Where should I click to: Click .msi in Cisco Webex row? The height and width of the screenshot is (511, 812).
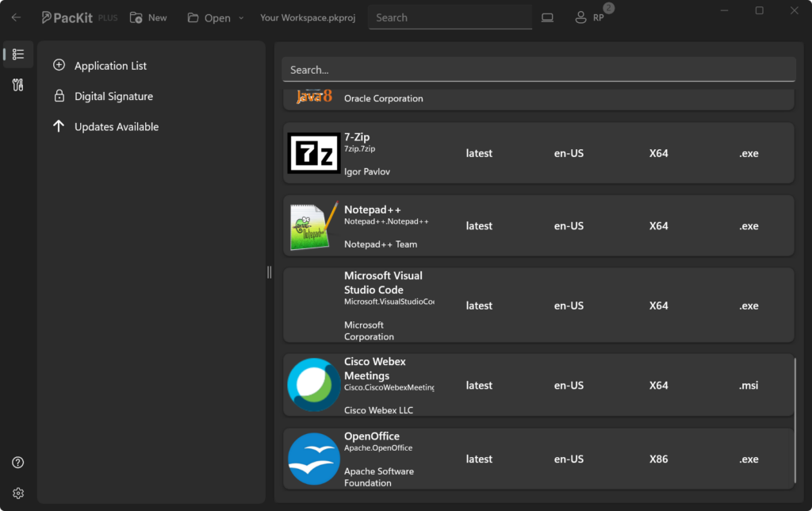pos(749,386)
